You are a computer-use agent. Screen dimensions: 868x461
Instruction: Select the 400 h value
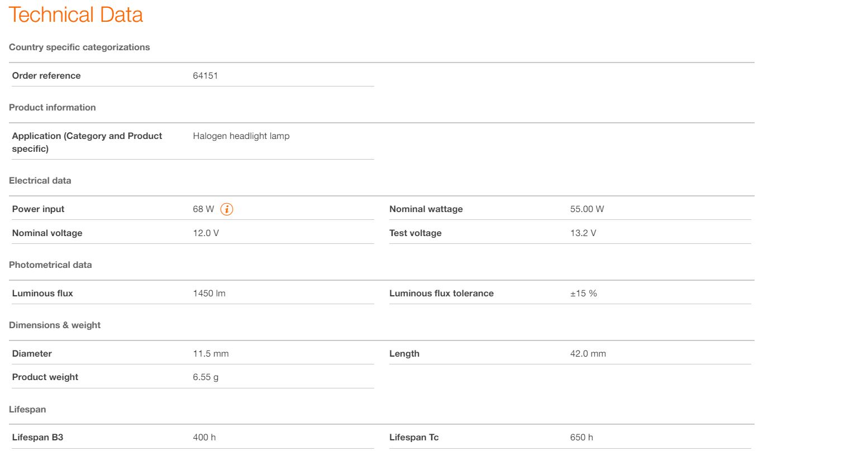[204, 438]
